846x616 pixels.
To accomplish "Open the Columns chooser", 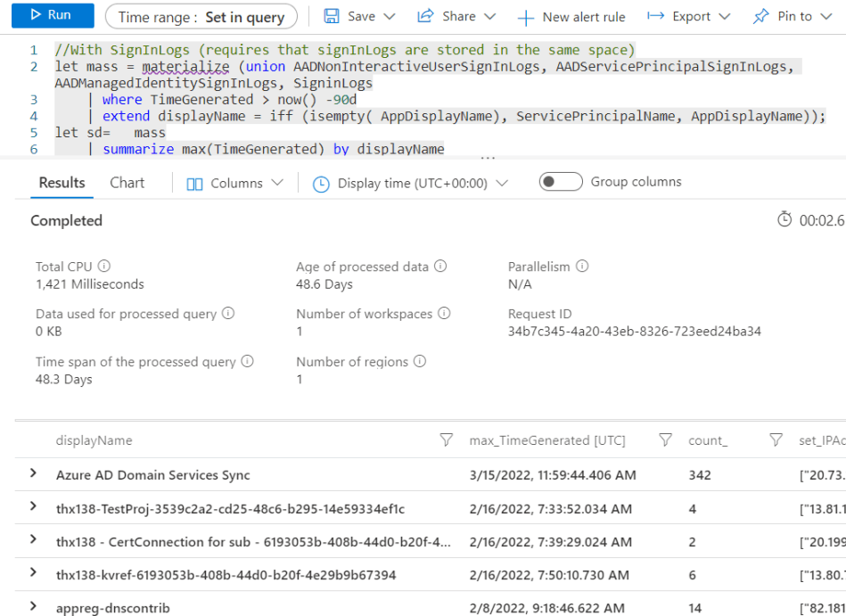I will (235, 183).
